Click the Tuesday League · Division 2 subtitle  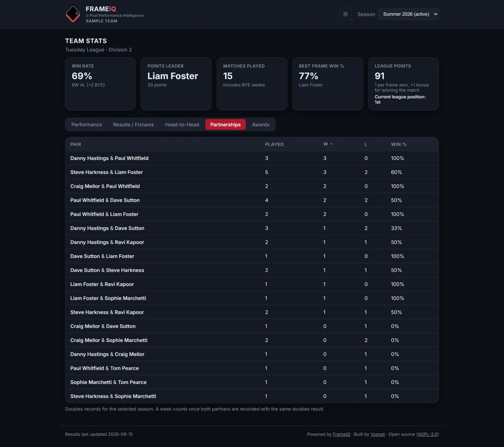click(98, 50)
